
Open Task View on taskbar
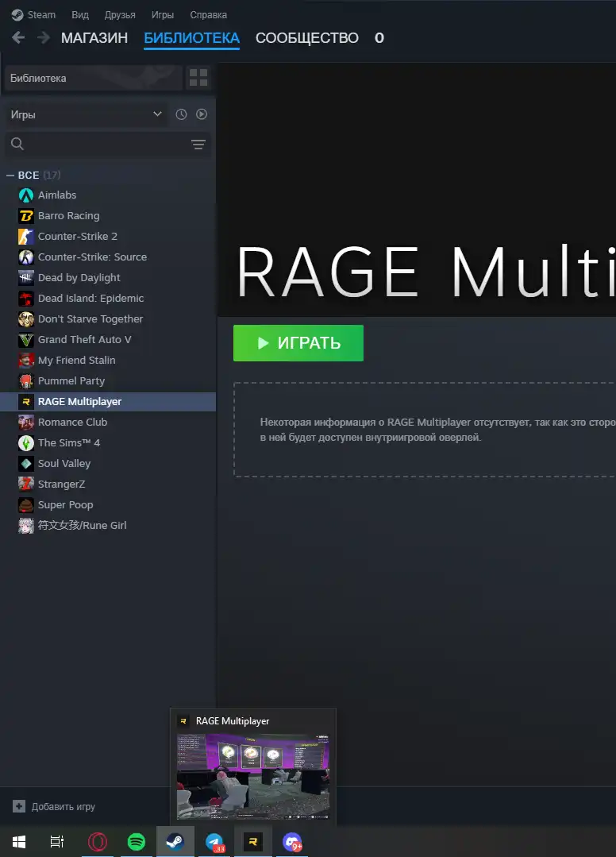57,842
